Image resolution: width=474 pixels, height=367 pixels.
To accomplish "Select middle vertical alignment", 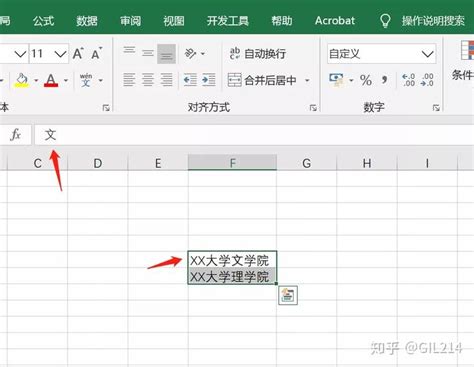I will point(148,53).
